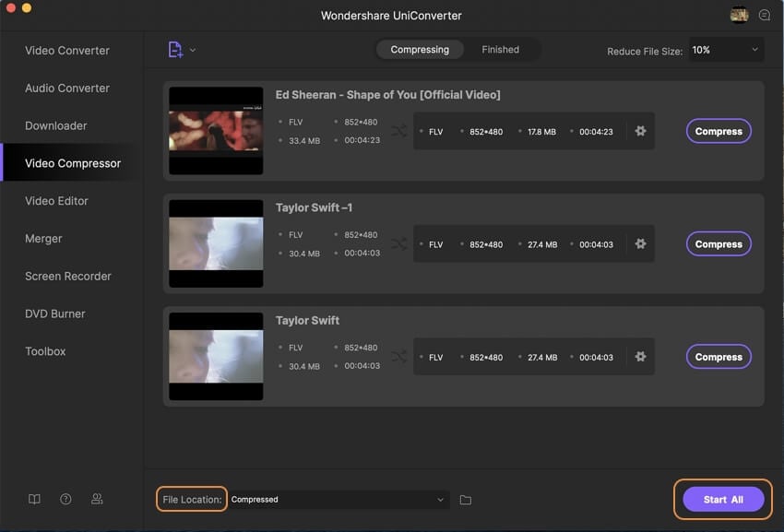Open the account users icon
This screenshot has height=532, width=784.
(97, 499)
